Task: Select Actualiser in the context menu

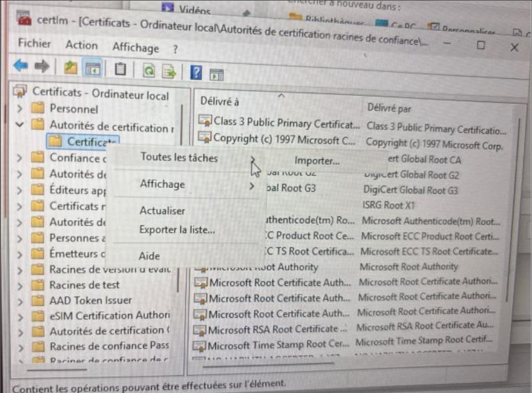Action: 162,211
